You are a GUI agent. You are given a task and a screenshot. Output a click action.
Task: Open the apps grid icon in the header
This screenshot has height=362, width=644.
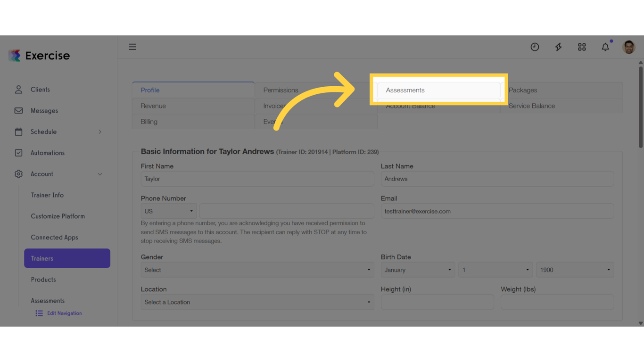pos(582,47)
